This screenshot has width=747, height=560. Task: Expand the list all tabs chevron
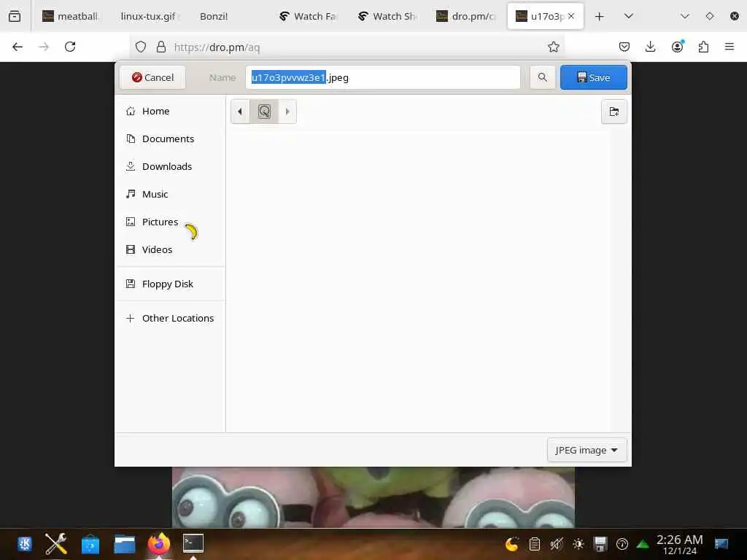tap(628, 16)
